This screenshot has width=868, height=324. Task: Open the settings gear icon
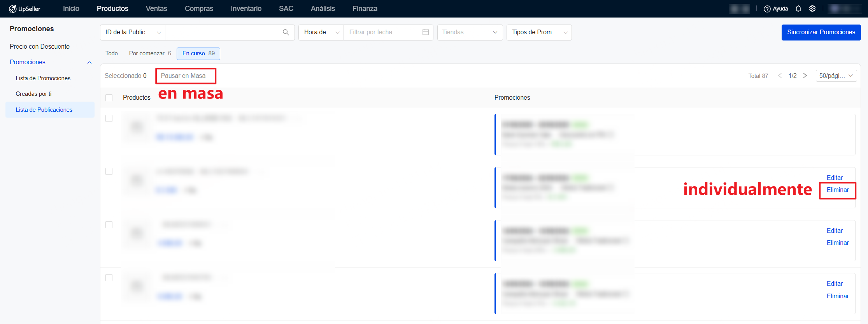tap(812, 9)
